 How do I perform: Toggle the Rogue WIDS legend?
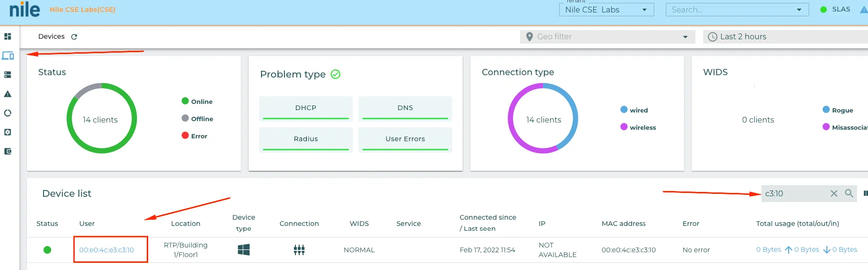[838, 110]
